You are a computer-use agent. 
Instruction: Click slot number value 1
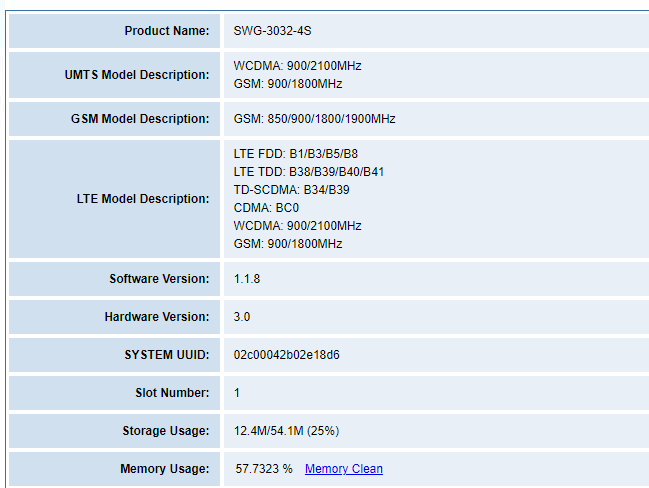coord(237,392)
